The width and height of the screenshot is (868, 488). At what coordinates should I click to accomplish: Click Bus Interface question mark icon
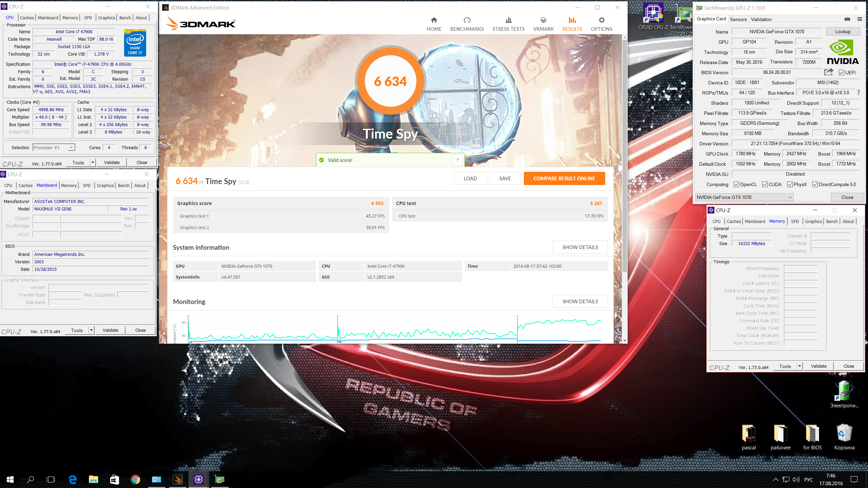858,93
